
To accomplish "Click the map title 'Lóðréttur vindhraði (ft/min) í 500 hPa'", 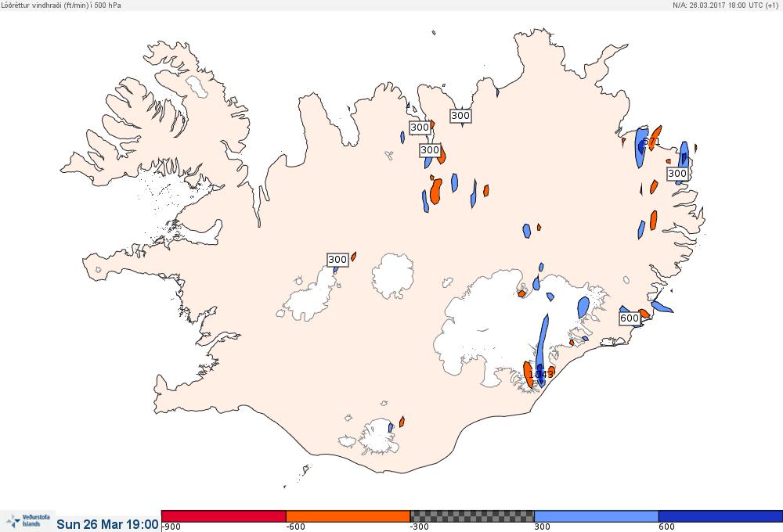I will (x=61, y=5).
